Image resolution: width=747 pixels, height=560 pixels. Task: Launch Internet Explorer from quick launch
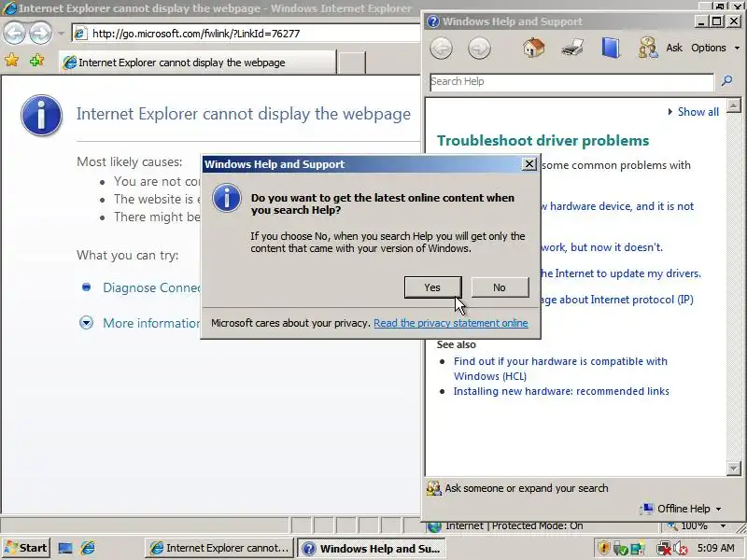click(x=88, y=548)
